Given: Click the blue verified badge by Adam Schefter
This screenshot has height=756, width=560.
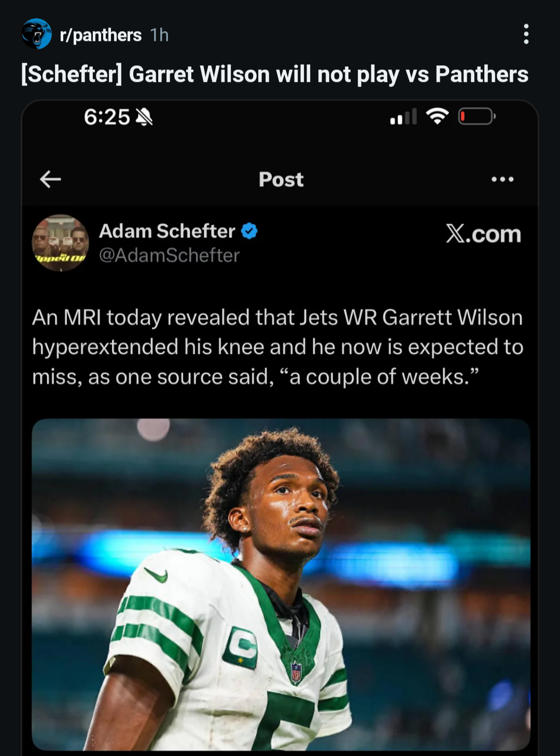Looking at the screenshot, I should [x=249, y=231].
